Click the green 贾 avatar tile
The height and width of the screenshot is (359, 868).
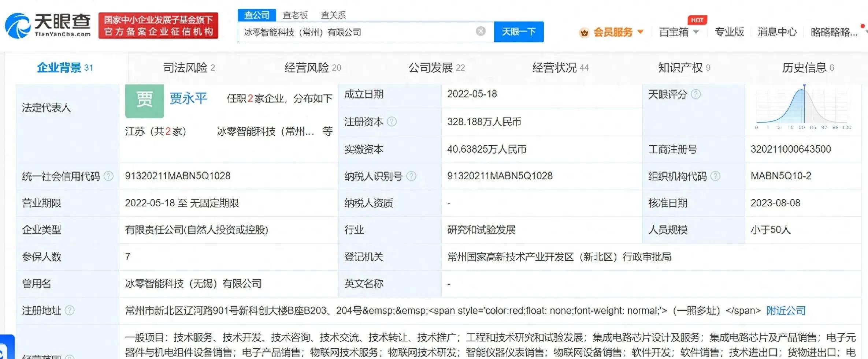tap(144, 101)
